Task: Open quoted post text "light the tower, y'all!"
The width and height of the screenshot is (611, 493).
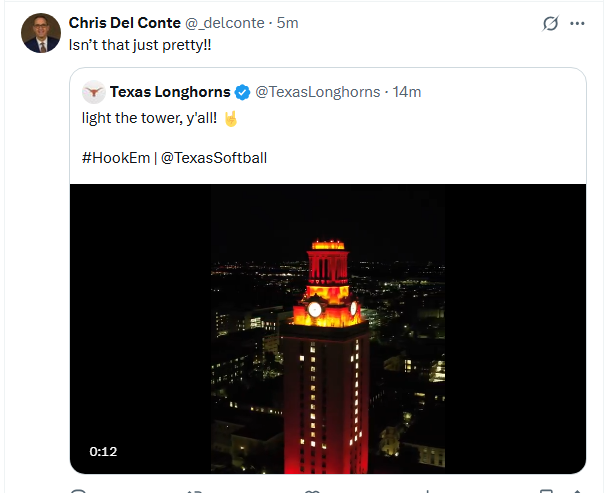Action: (x=149, y=118)
